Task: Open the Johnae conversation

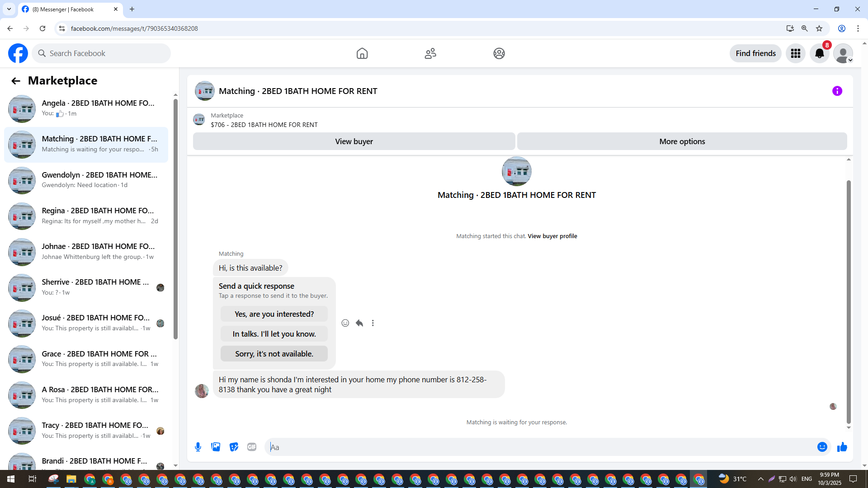Action: [86, 252]
